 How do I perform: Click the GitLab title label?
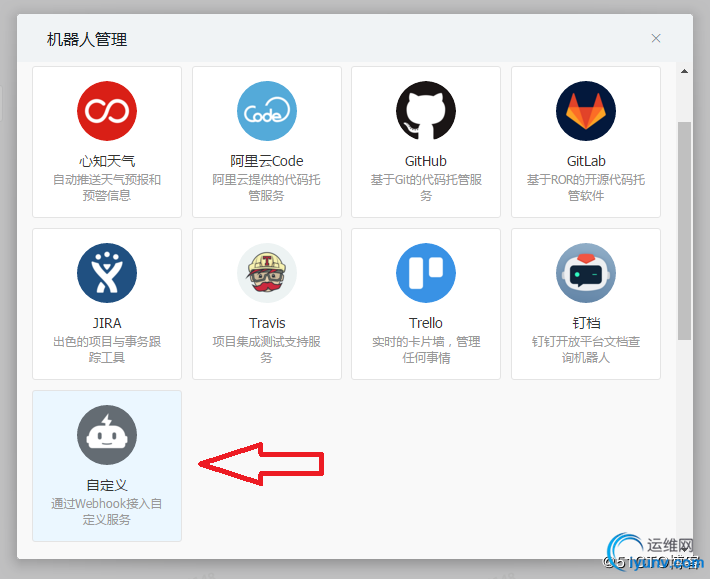tap(586, 161)
